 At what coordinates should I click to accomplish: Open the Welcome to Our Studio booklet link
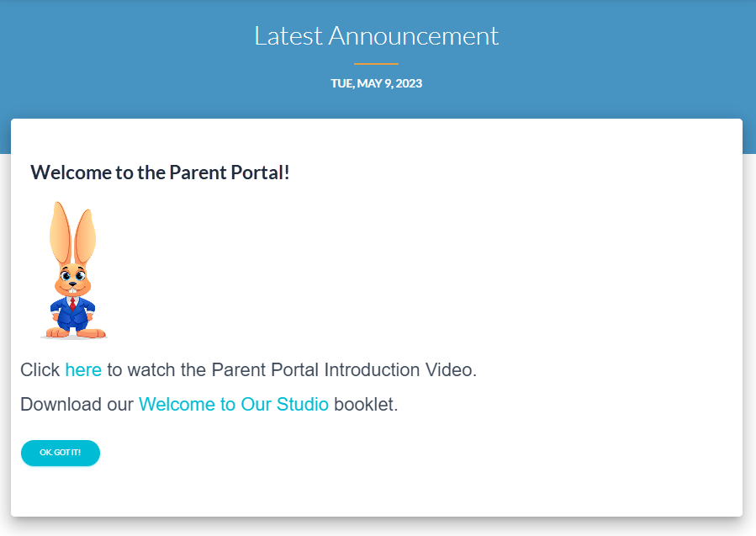(233, 405)
